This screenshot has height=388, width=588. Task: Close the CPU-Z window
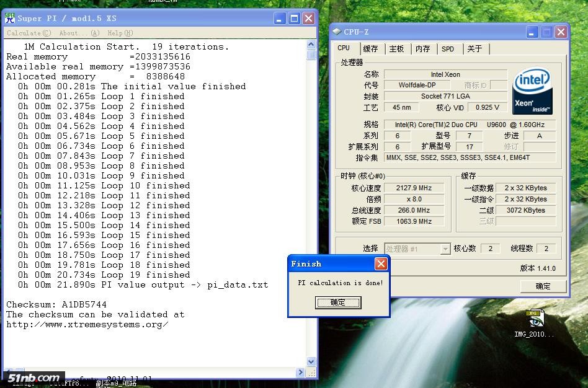(x=561, y=32)
